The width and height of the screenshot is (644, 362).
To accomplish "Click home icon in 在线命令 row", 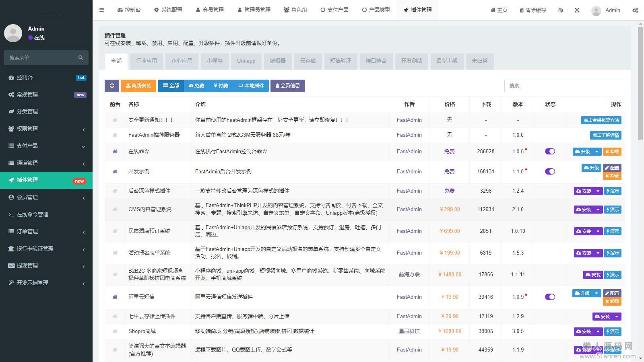I will (x=115, y=152).
